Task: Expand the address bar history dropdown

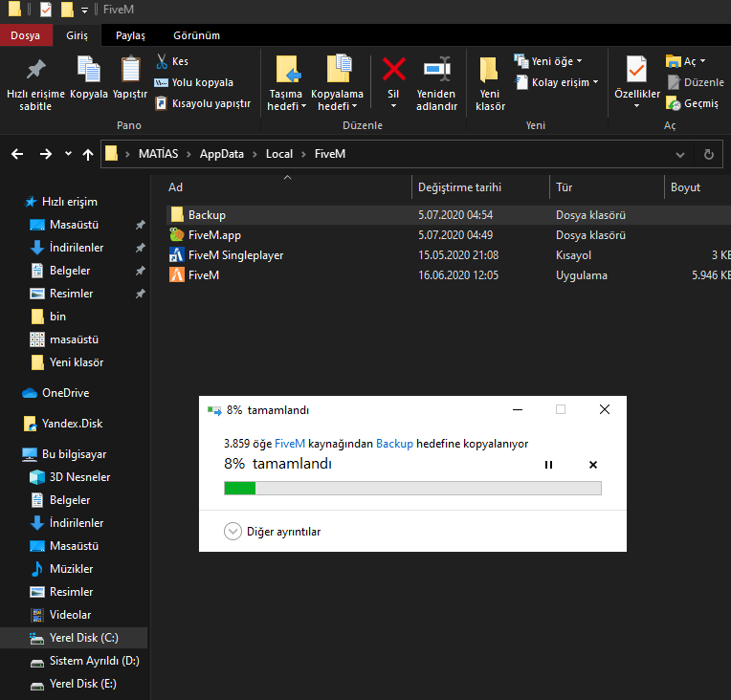Action: coord(680,155)
